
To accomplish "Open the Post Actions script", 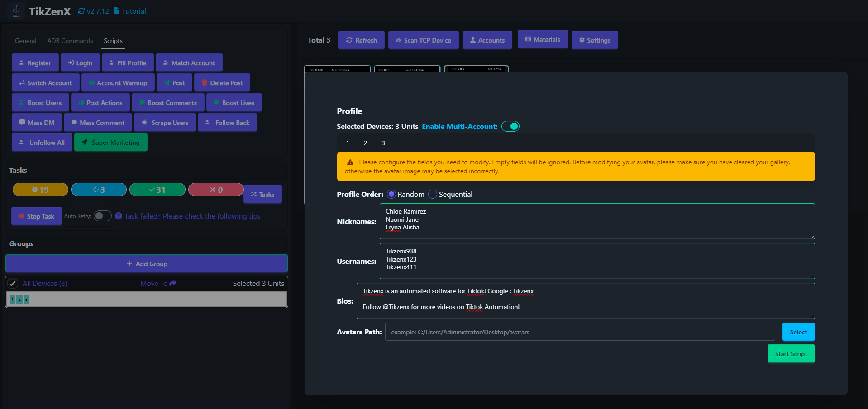I will pos(100,103).
